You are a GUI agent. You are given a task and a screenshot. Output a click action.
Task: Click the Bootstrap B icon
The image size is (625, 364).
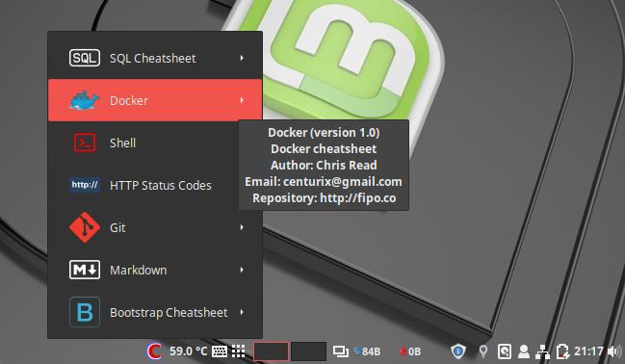pos(85,312)
